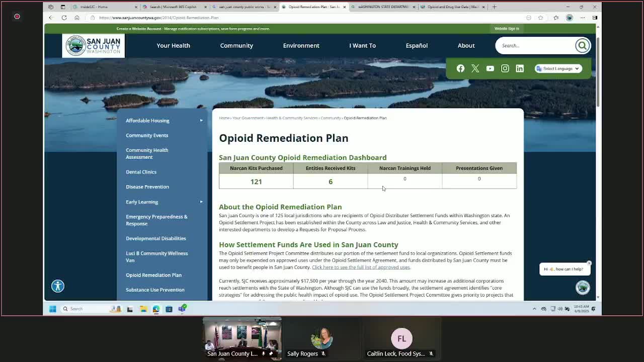The image size is (644, 362).
Task: Click the Community breadcrumb link
Action: pyautogui.click(x=331, y=118)
